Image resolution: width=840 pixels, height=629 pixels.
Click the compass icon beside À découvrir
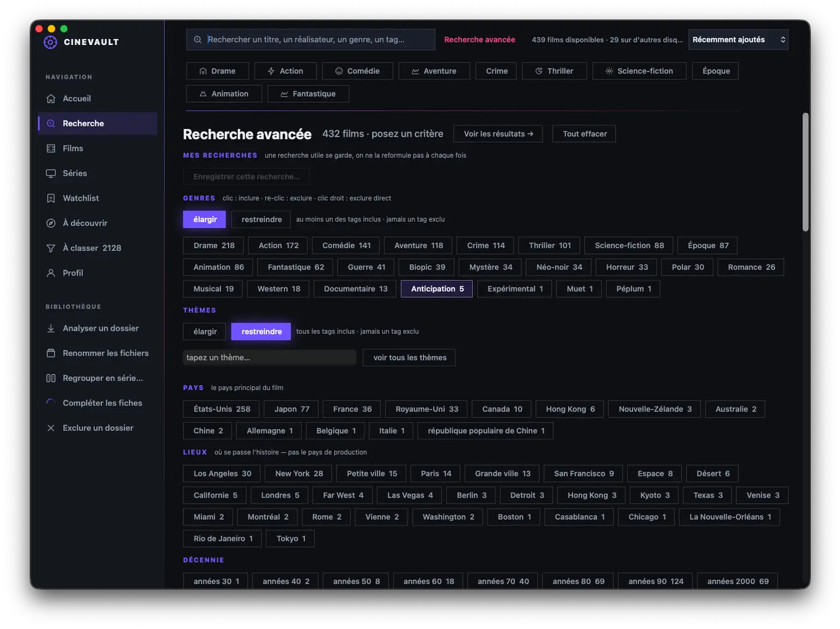tap(51, 223)
